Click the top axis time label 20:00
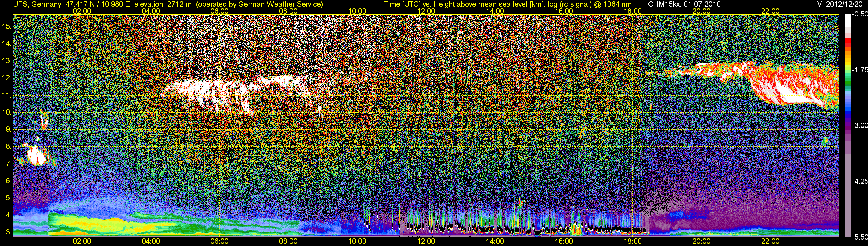Viewport: 868px width, 246px height. (702, 11)
